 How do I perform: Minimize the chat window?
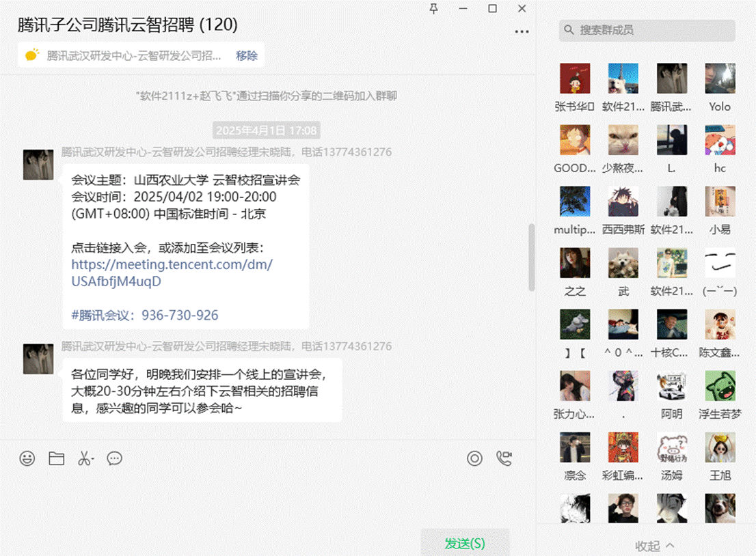point(463,9)
